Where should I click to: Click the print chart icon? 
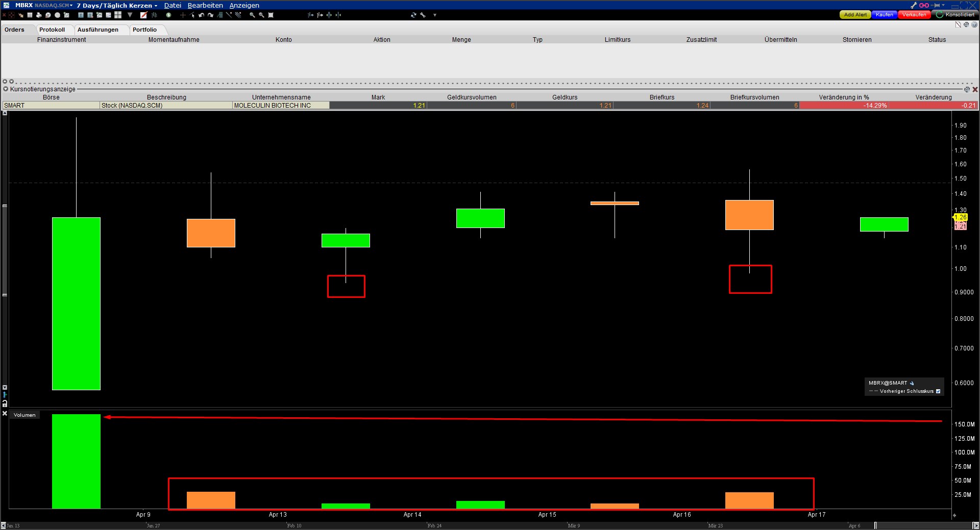(39, 15)
